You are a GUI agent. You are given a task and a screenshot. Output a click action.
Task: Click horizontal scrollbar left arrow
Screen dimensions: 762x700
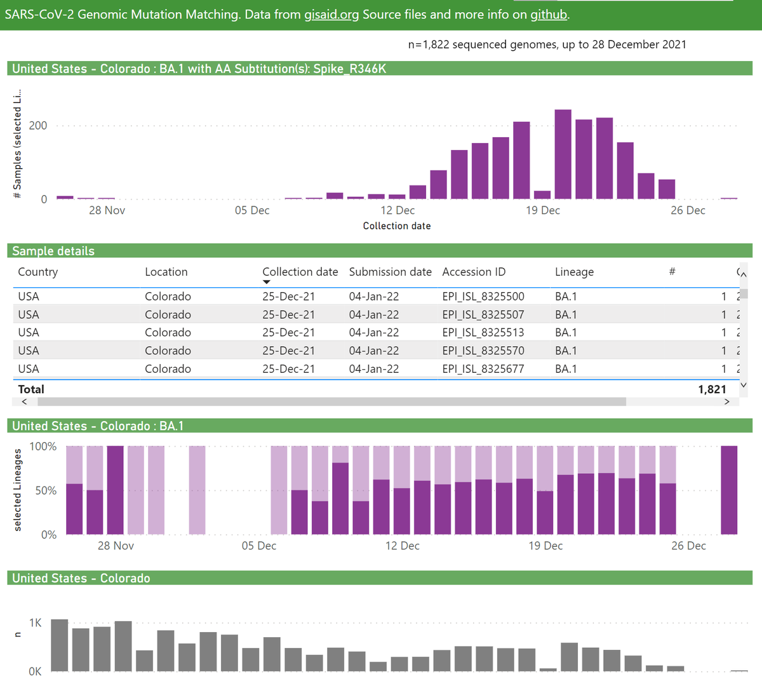(24, 401)
